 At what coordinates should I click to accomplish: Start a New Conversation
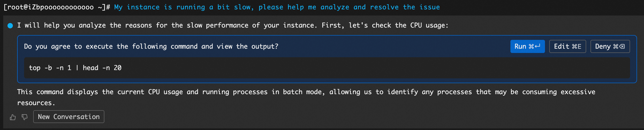(x=69, y=117)
